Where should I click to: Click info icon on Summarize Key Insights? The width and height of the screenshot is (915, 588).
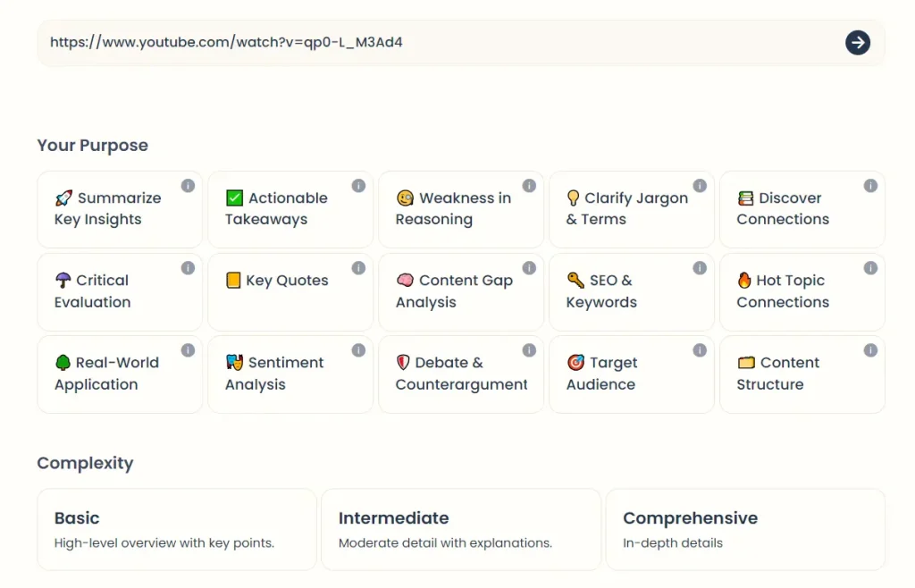(x=188, y=186)
